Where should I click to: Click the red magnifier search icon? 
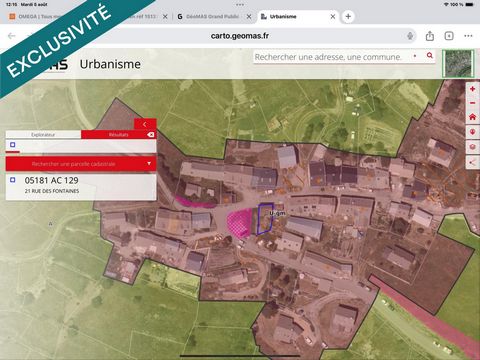tap(430, 55)
